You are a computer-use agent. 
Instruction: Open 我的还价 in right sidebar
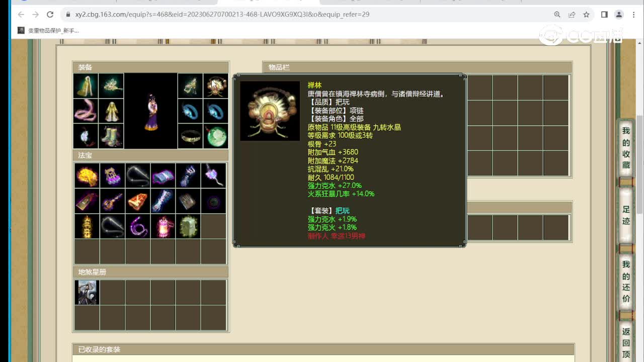point(626,282)
